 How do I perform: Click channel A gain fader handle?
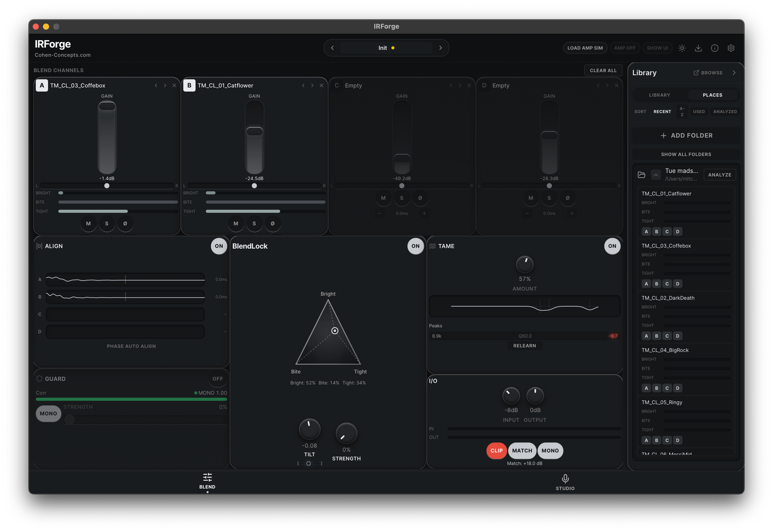(x=107, y=106)
